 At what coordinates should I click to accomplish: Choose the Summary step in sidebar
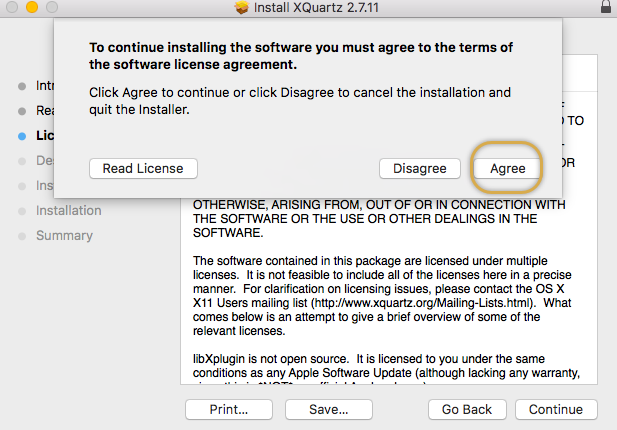tap(64, 235)
